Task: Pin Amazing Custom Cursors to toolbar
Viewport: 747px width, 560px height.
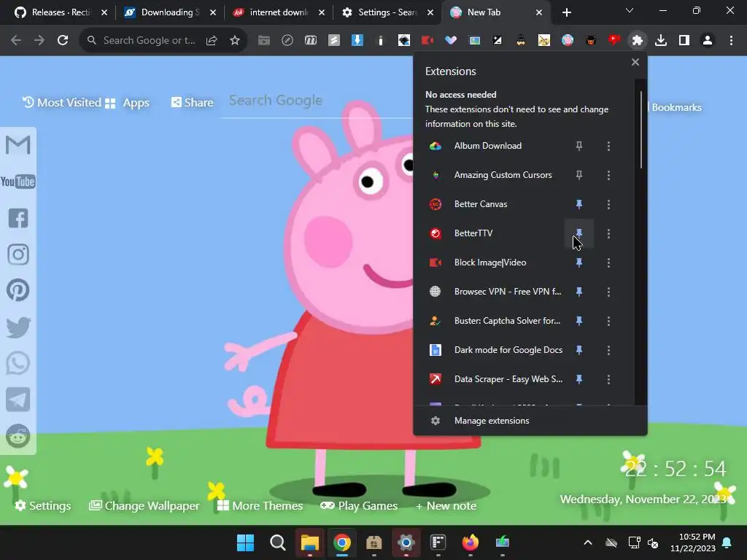Action: [578, 175]
